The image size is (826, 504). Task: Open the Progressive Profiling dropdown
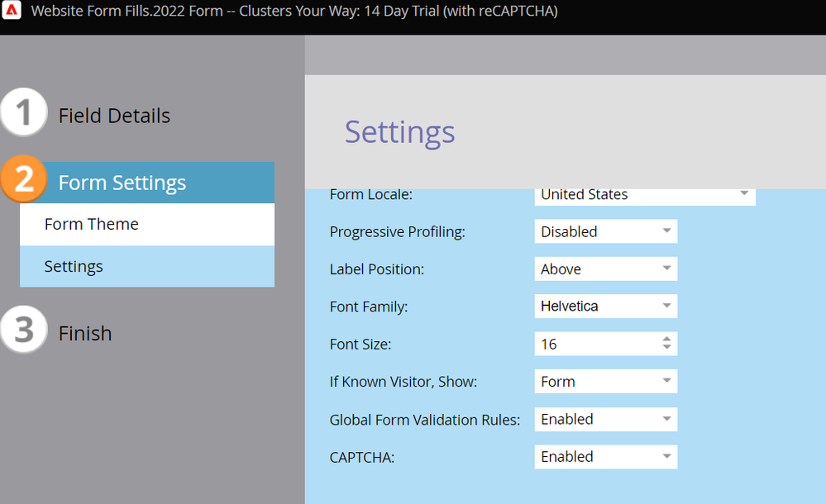click(605, 231)
